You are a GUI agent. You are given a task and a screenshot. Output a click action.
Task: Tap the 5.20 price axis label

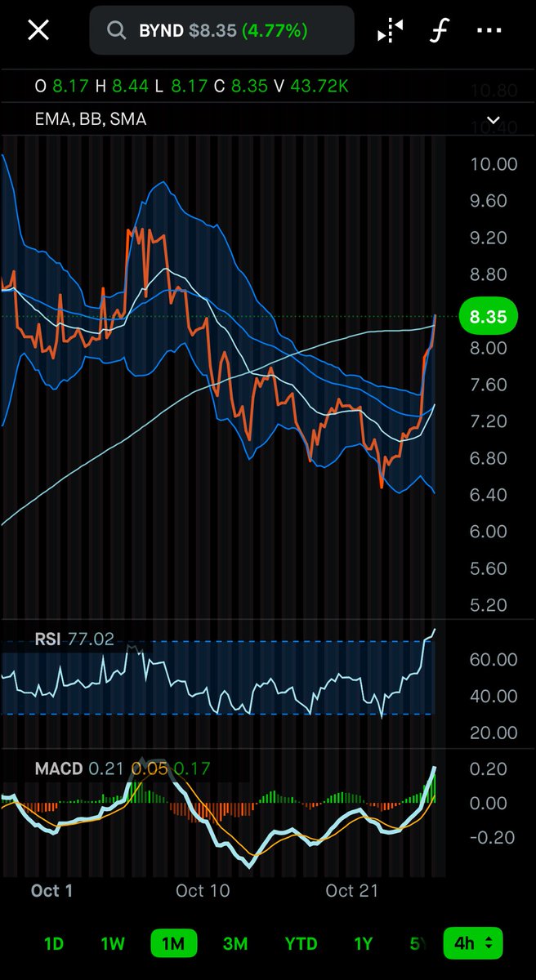click(488, 605)
